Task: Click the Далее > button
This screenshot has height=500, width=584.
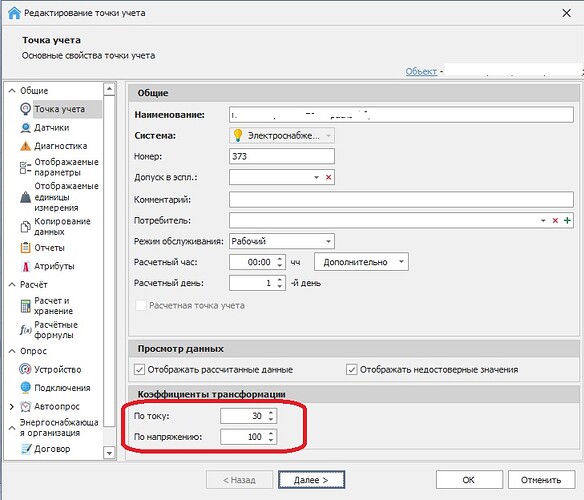Action: 311,480
